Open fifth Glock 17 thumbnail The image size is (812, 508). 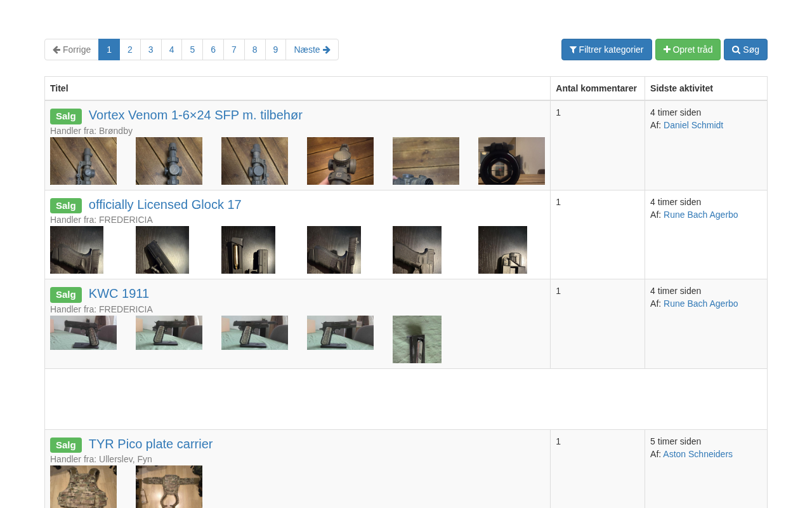coord(417,250)
